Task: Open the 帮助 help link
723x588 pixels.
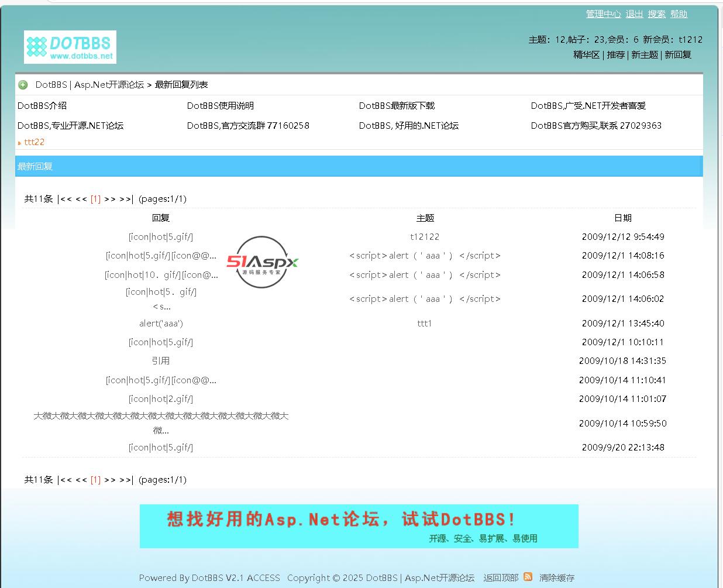Action: tap(679, 14)
